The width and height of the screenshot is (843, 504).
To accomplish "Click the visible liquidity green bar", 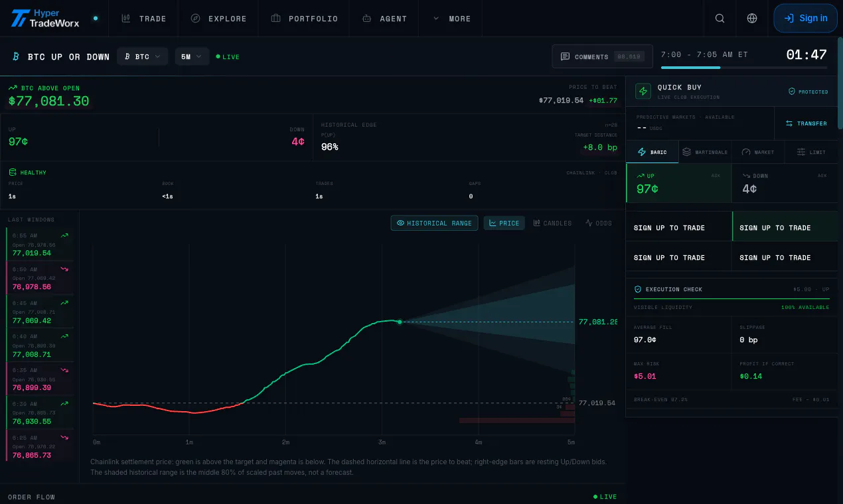I will point(731,298).
